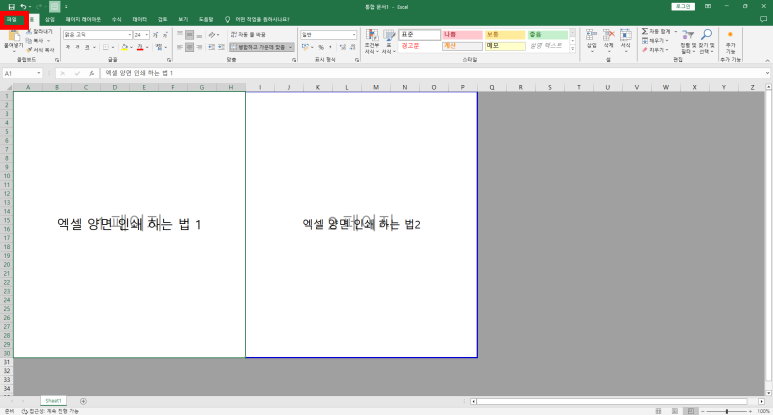The image size is (773, 415).
Task: Open the font size 24 dropdown
Action: (146, 35)
